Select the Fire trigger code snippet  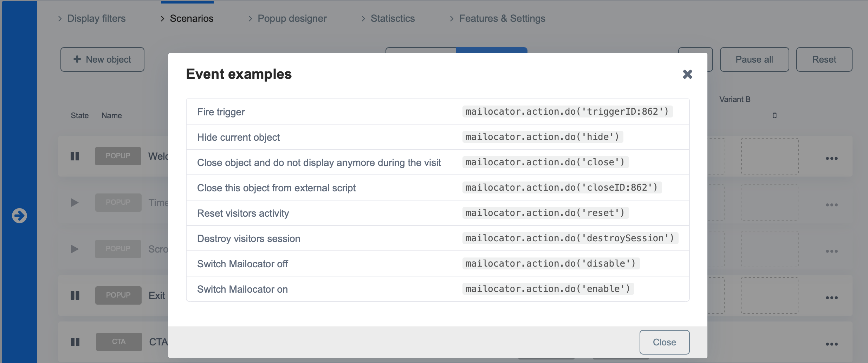[567, 112]
